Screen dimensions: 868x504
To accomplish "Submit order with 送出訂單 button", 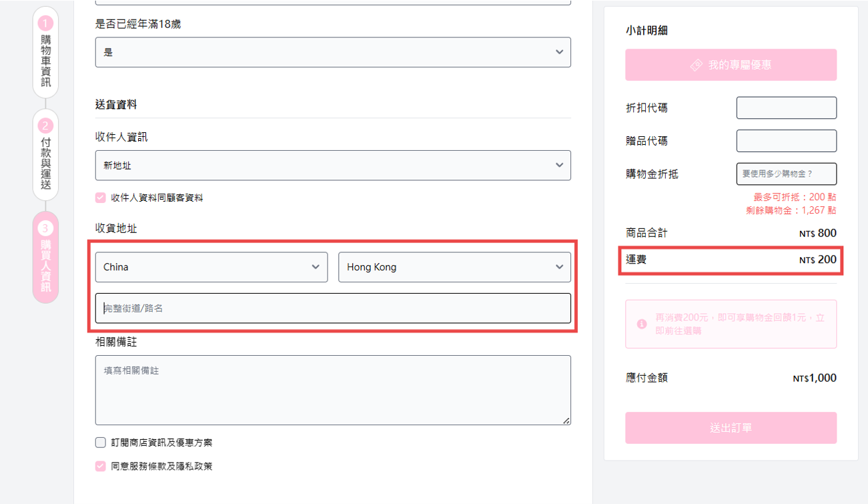I will (731, 428).
